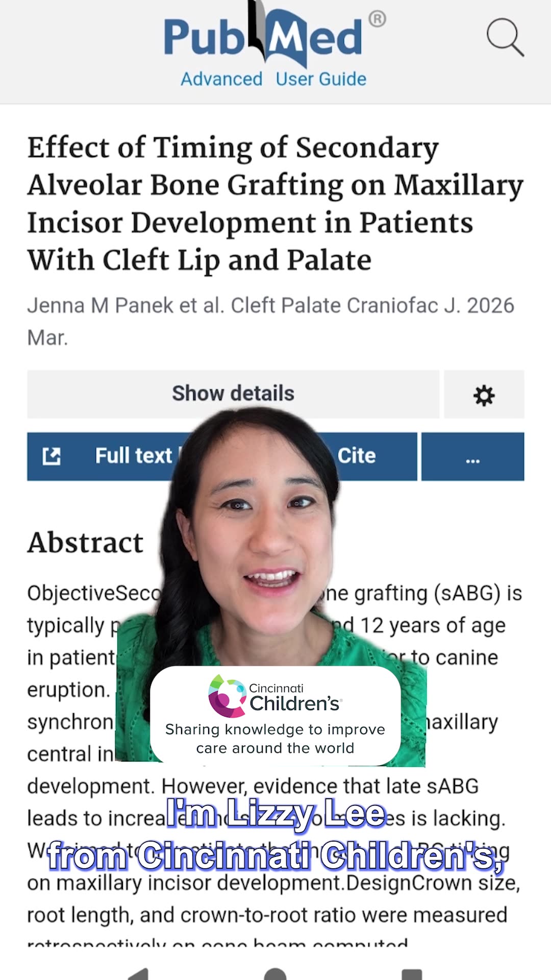This screenshot has height=980, width=551.
Task: Tap the Abstract heading
Action: (85, 542)
